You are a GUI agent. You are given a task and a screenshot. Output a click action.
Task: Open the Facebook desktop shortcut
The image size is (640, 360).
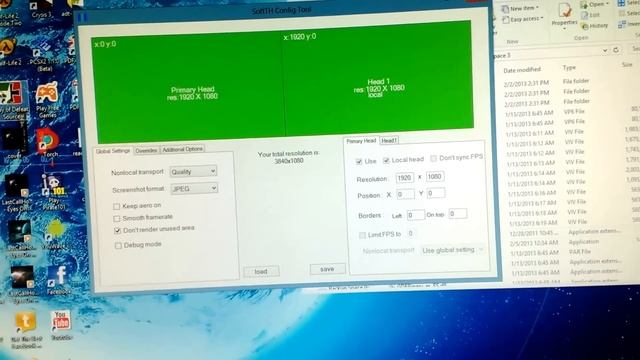click(x=59, y=280)
